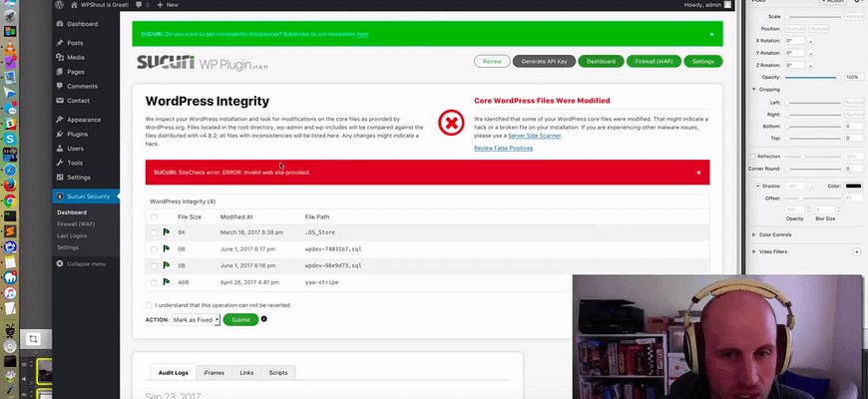868x399 pixels.
Task: Select the crop tool in ScreenFlow
Action: 33,339
